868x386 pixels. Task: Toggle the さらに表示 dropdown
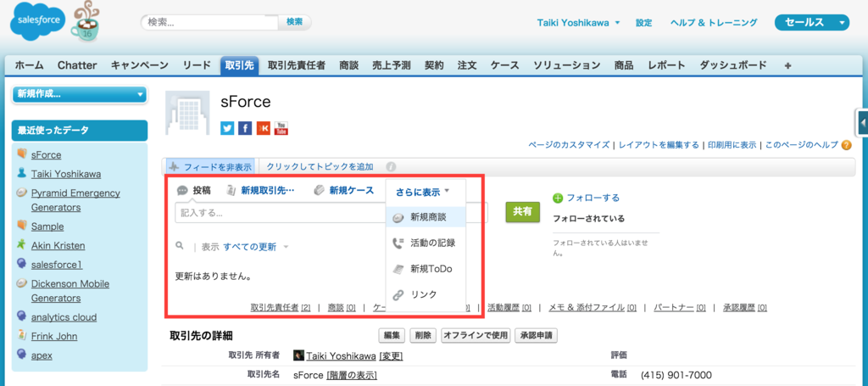click(x=423, y=193)
